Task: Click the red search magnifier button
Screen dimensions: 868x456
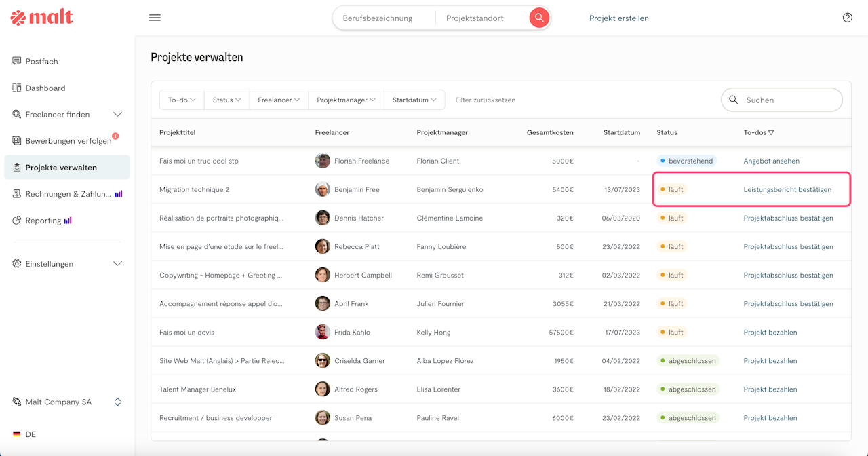Action: tap(539, 18)
